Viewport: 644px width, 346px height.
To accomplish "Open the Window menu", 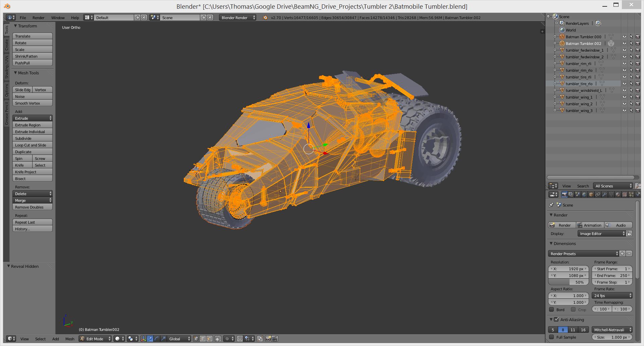I will (58, 17).
